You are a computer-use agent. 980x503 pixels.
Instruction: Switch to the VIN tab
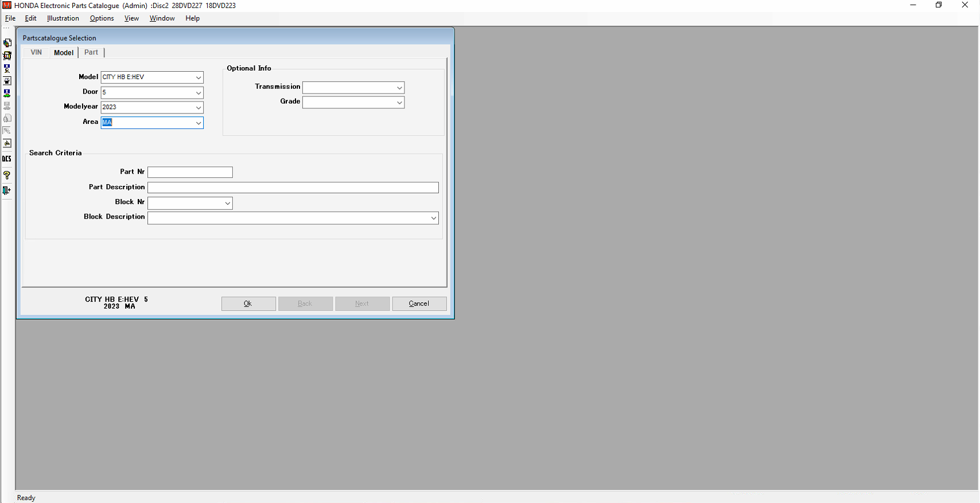point(36,52)
